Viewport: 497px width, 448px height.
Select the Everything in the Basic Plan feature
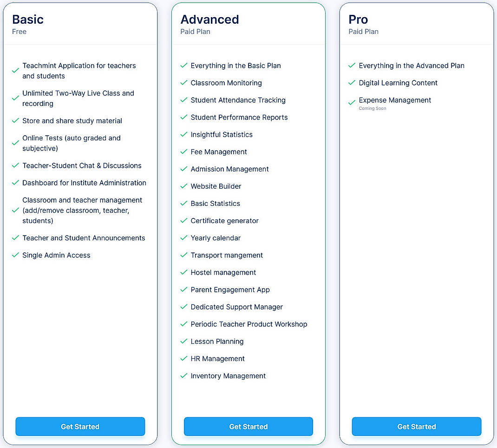(235, 66)
